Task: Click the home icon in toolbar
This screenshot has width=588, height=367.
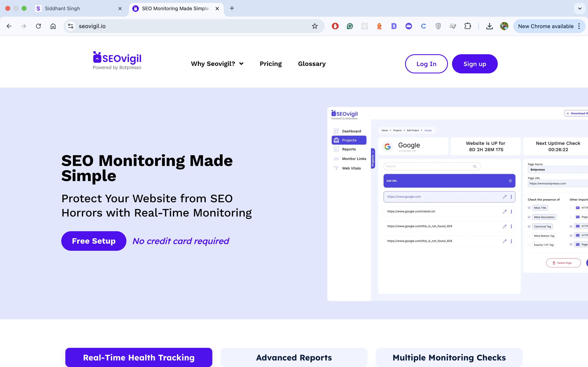Action: 53,26
